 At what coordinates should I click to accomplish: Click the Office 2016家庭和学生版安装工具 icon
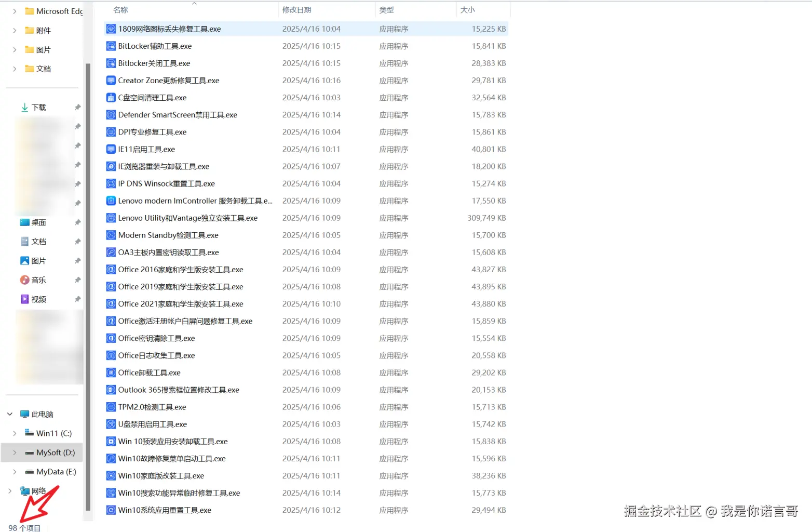pos(111,269)
